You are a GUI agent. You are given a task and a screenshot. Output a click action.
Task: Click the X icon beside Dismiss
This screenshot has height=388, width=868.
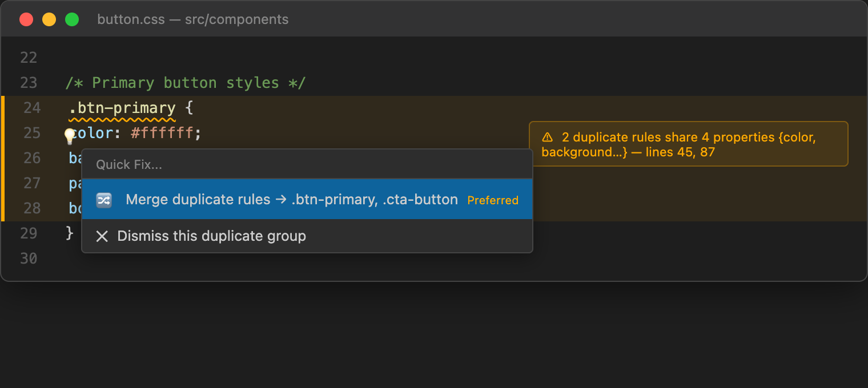[x=102, y=236]
